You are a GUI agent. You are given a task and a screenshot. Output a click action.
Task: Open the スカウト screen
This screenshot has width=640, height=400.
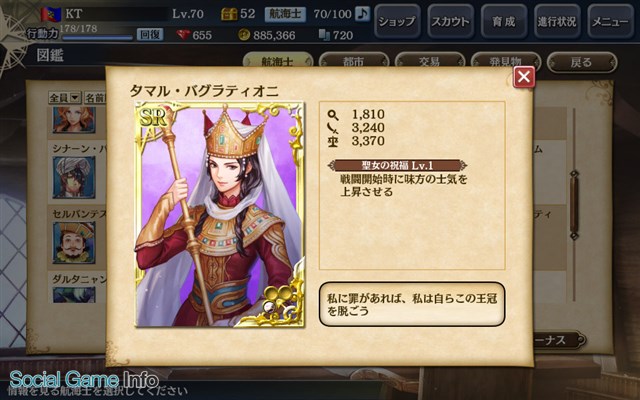point(451,21)
